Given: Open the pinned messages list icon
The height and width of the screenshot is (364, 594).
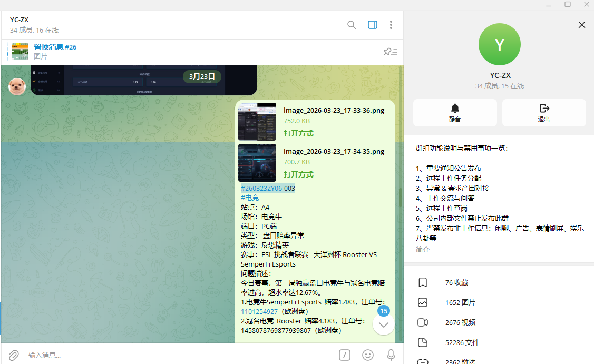Looking at the screenshot, I should (390, 52).
